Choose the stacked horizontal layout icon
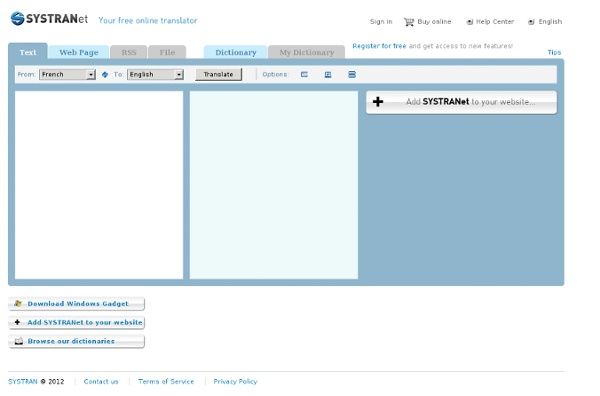600x396 pixels. (x=352, y=75)
